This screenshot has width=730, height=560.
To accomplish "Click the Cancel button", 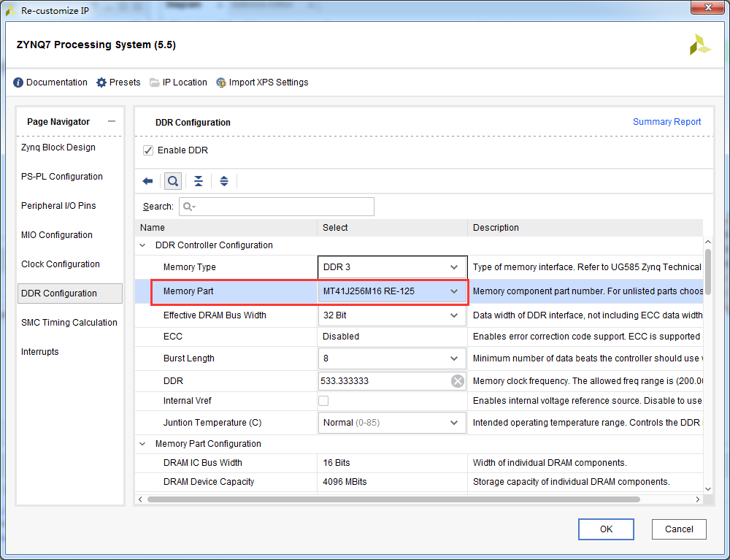I will point(679,529).
